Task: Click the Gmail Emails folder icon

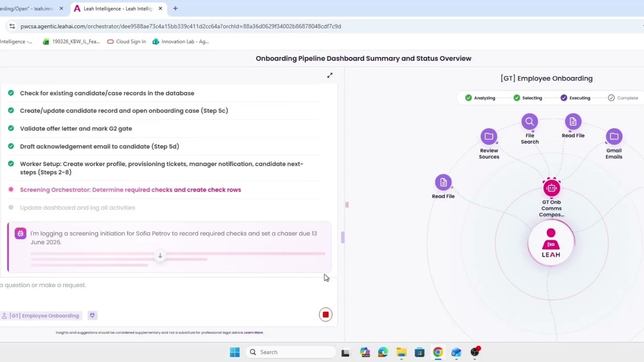Action: [x=614, y=136]
